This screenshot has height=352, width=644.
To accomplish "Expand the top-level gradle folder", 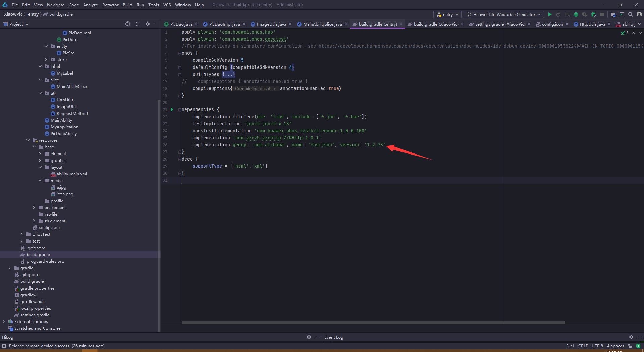I will [x=10, y=268].
